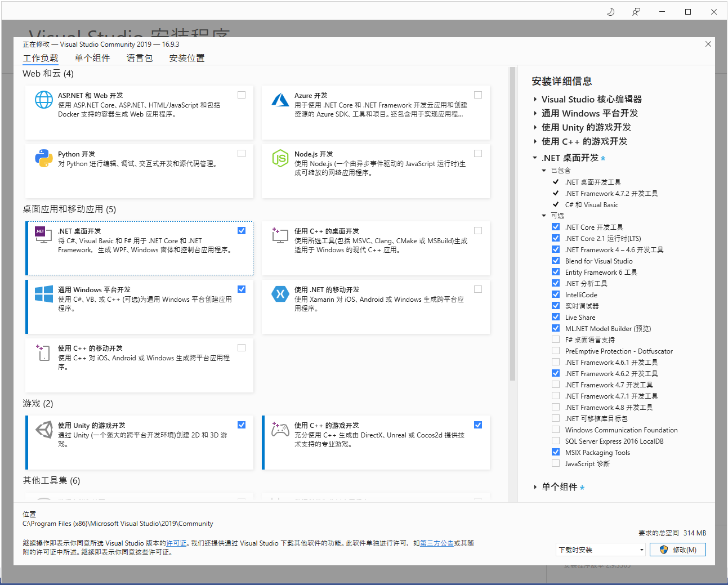Screen dimensions: 728x585
Task: Click the 修改(M) modify button
Action: [678, 550]
